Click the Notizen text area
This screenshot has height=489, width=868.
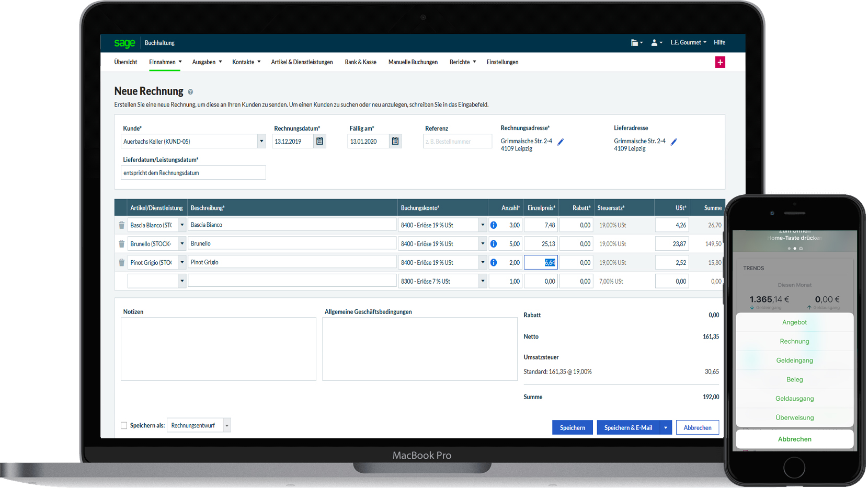click(219, 349)
